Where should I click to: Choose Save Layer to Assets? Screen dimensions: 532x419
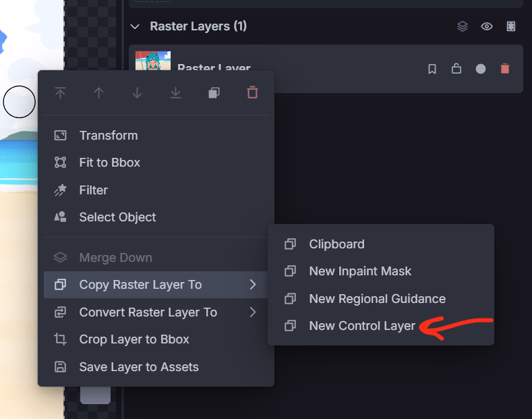pos(156,367)
